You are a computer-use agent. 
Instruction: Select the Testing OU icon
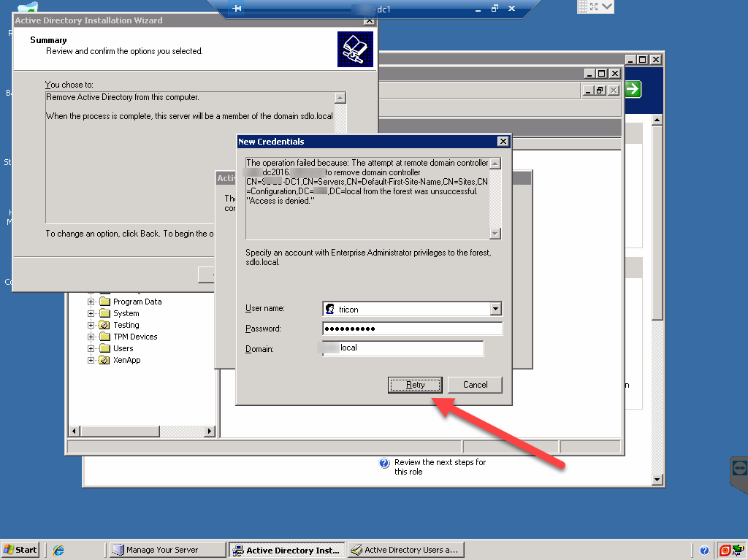[x=104, y=325]
